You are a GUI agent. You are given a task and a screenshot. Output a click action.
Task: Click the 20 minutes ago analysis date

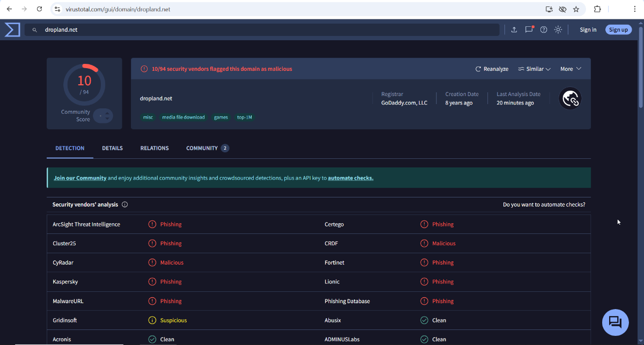point(515,103)
